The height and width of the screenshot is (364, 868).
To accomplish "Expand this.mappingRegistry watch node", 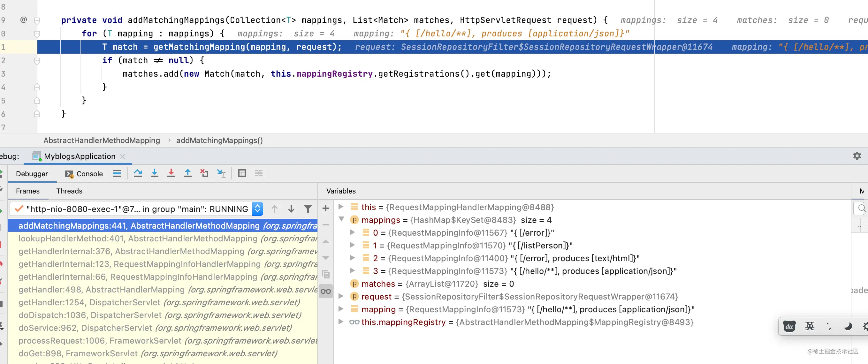I will (341, 322).
